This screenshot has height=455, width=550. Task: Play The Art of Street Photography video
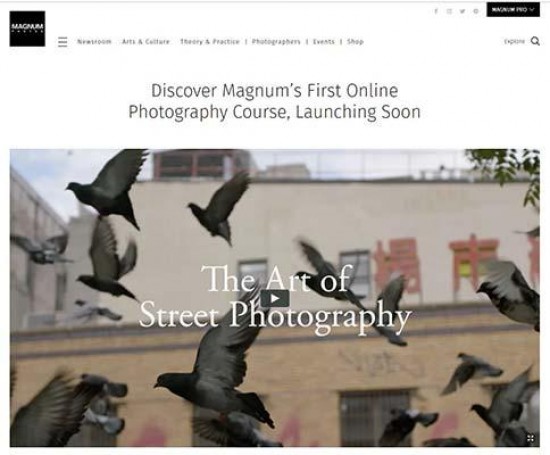(275, 299)
